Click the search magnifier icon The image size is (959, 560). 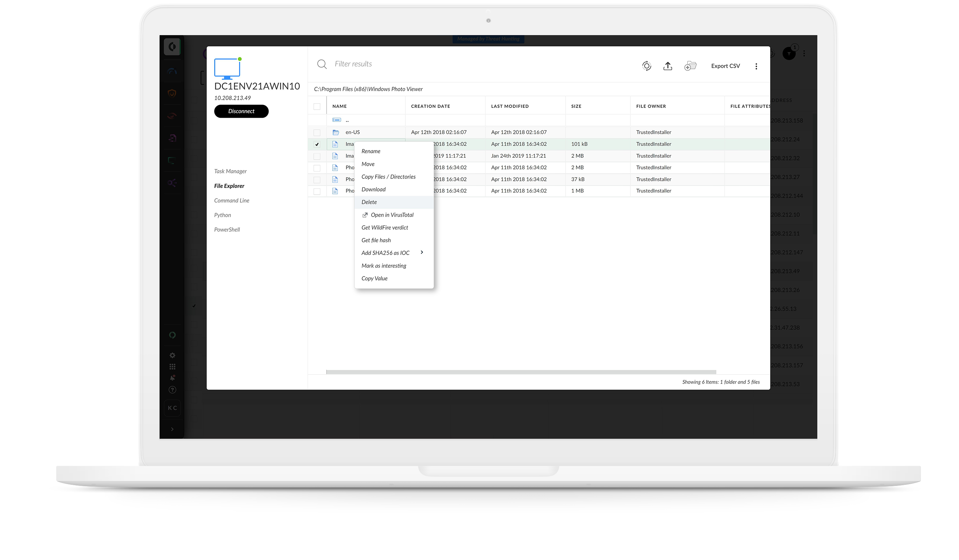[x=322, y=64]
